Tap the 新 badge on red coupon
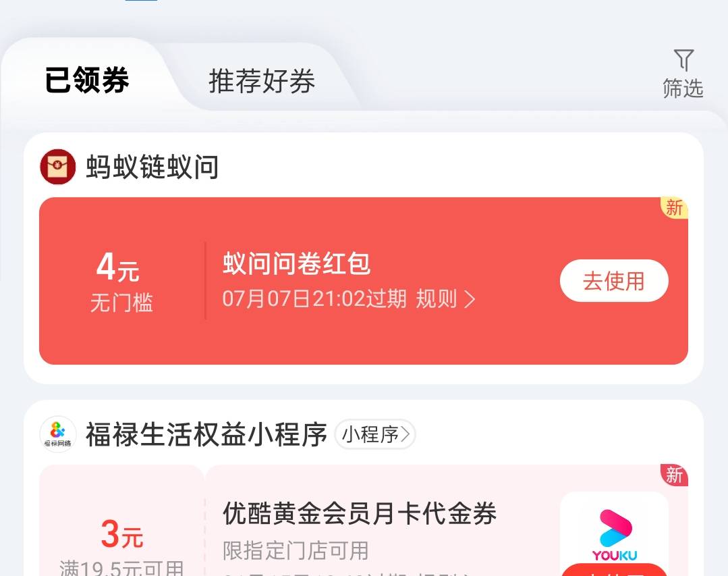The height and width of the screenshot is (576, 728). 674,208
